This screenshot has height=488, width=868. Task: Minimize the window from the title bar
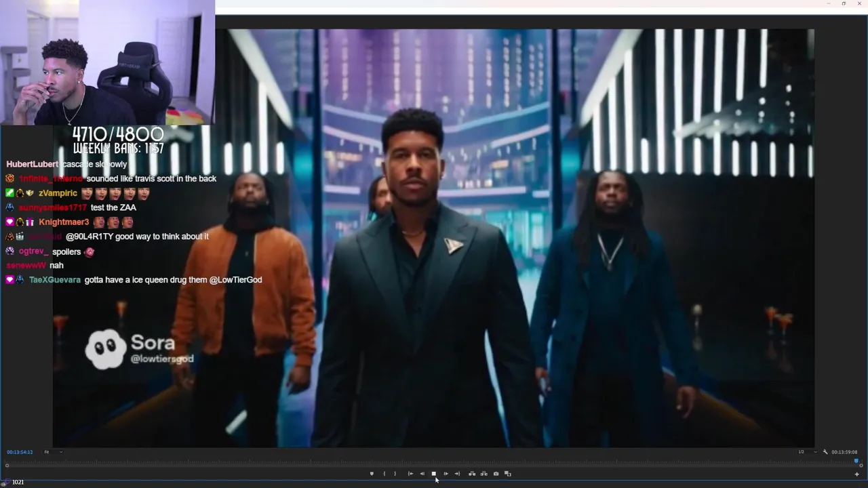point(828,3)
